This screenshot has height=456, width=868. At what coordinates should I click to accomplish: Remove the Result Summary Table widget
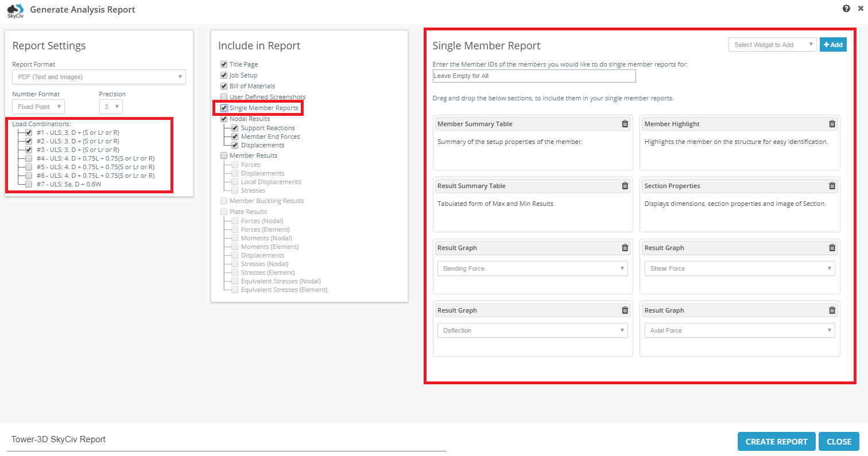(x=625, y=186)
